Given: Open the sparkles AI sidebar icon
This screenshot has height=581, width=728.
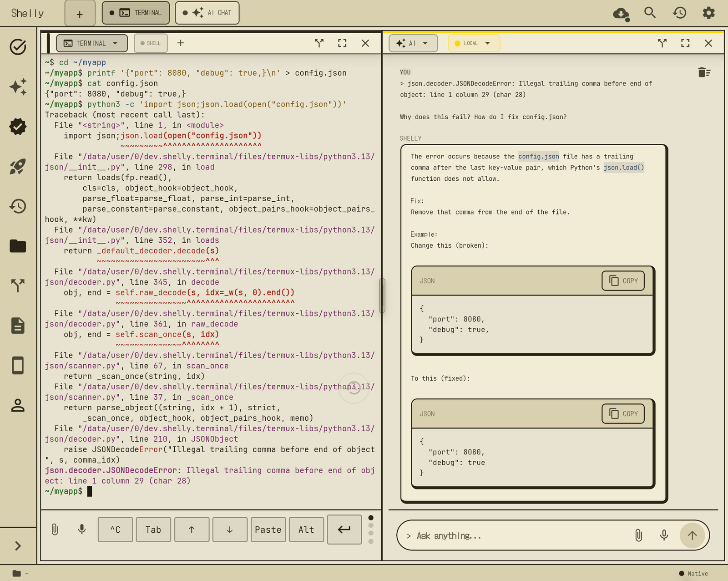Looking at the screenshot, I should 18,87.
